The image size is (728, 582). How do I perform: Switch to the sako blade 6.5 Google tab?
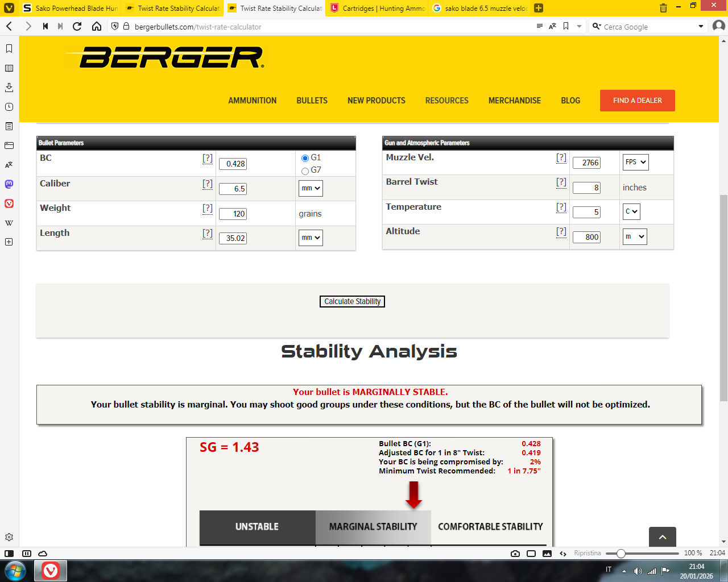click(479, 8)
